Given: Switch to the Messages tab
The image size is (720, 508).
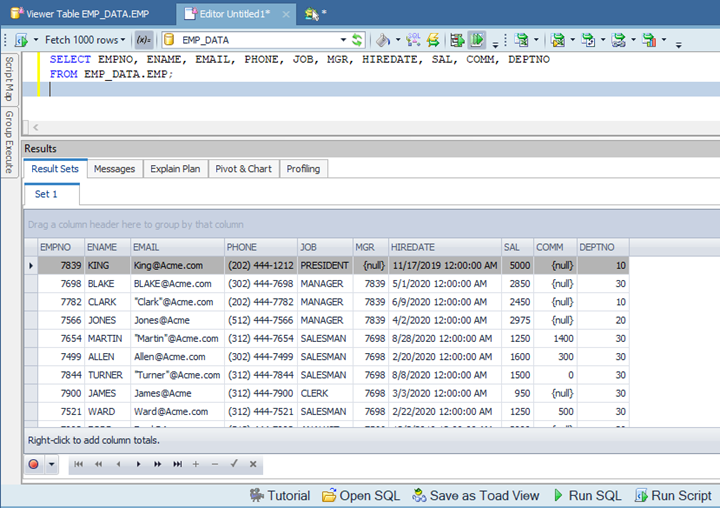Looking at the screenshot, I should pyautogui.click(x=114, y=169).
